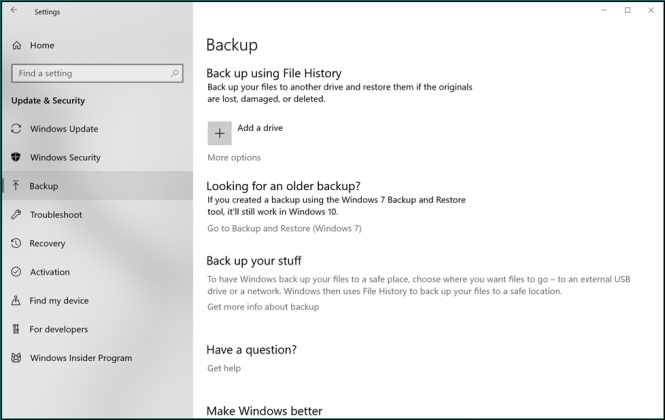This screenshot has height=420, width=665.
Task: Select For developers in the sidebar
Action: click(x=58, y=329)
